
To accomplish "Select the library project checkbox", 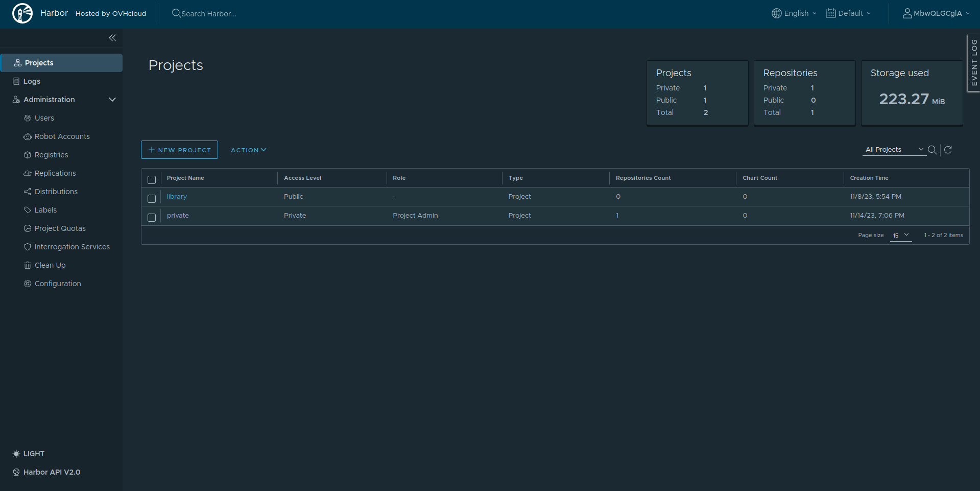I will [152, 198].
